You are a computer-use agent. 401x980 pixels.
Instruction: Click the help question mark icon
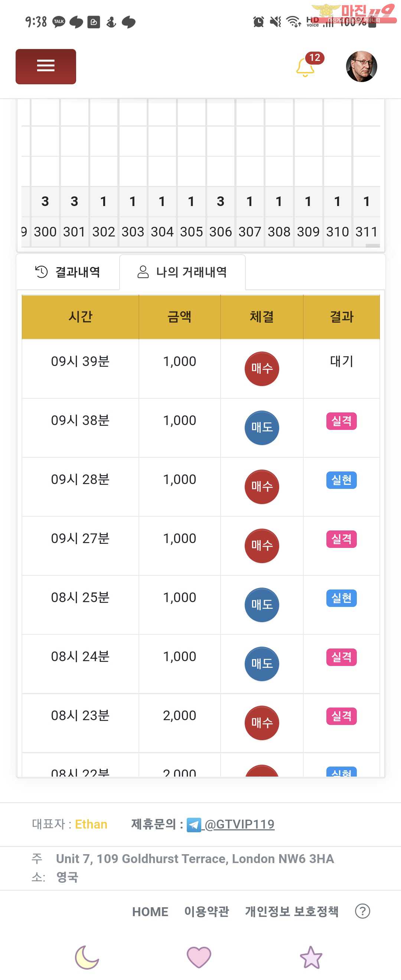[x=363, y=911]
